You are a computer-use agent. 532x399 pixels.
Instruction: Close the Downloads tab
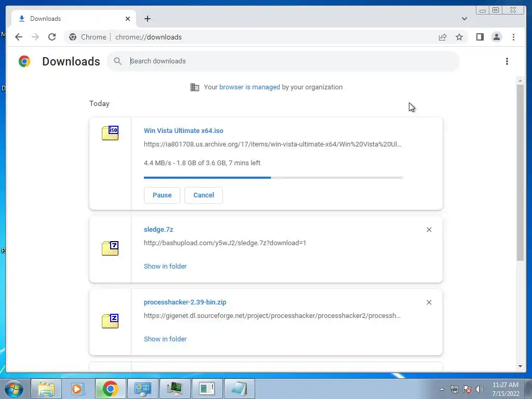point(128,19)
